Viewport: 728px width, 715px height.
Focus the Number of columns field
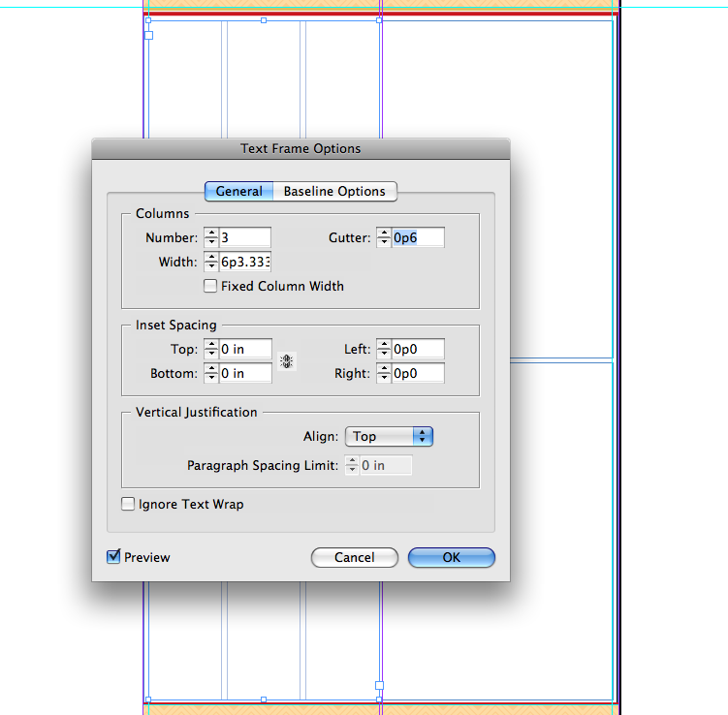pos(245,237)
